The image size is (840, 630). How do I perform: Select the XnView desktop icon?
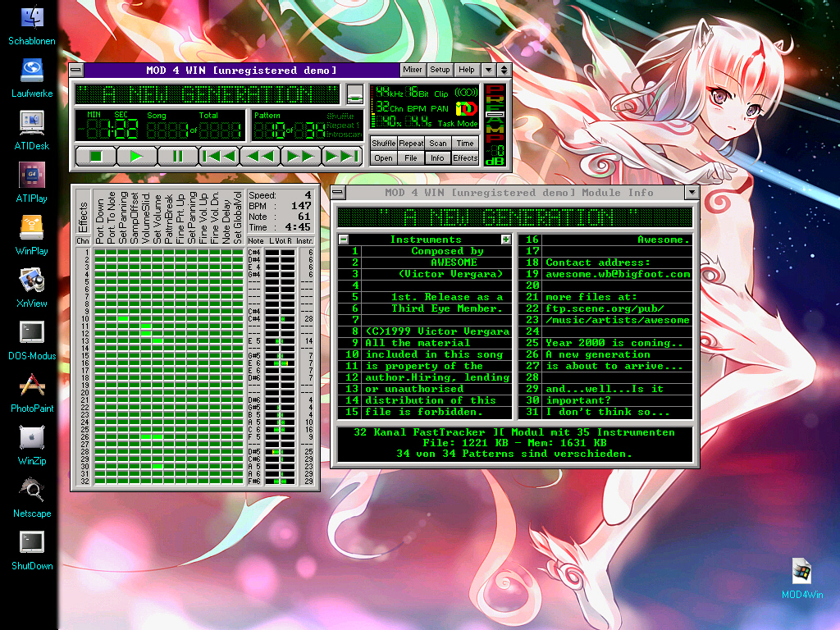(32, 288)
